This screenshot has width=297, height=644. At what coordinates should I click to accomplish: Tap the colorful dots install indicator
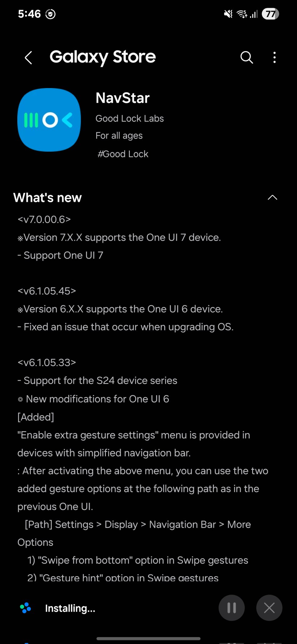(25, 608)
